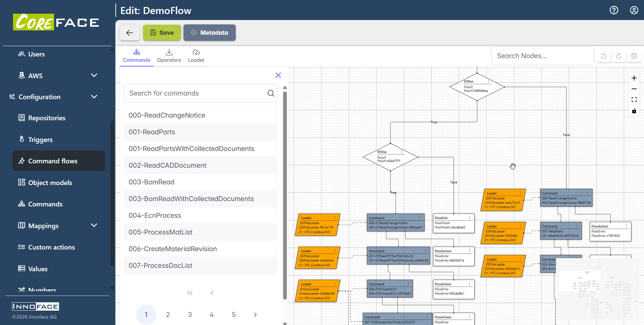Image resolution: width=644 pixels, height=325 pixels.
Task: Zoom out the canvas with minus icon
Action: point(634,89)
